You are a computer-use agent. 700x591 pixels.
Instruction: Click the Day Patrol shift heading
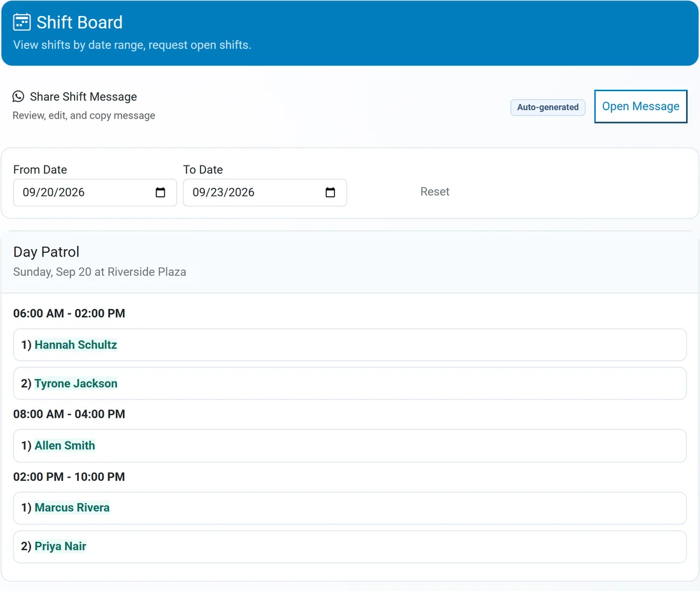pos(46,252)
